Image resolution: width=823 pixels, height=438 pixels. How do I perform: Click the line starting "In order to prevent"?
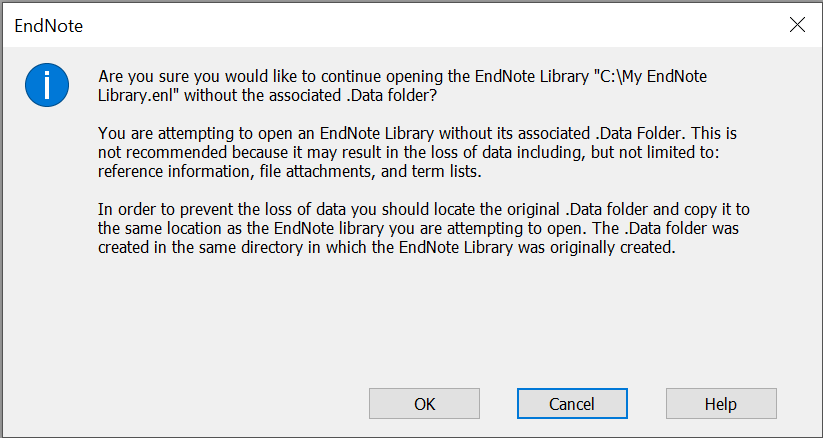point(400,209)
